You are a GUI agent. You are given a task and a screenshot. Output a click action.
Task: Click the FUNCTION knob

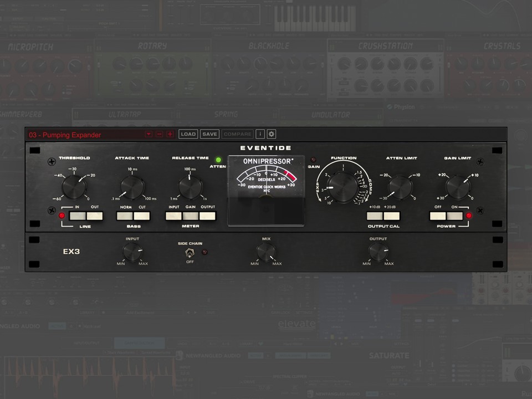tap(342, 187)
